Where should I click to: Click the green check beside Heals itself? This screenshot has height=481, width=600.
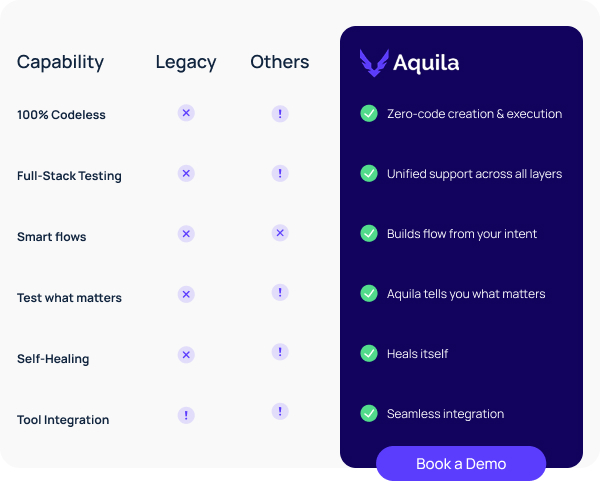point(369,354)
